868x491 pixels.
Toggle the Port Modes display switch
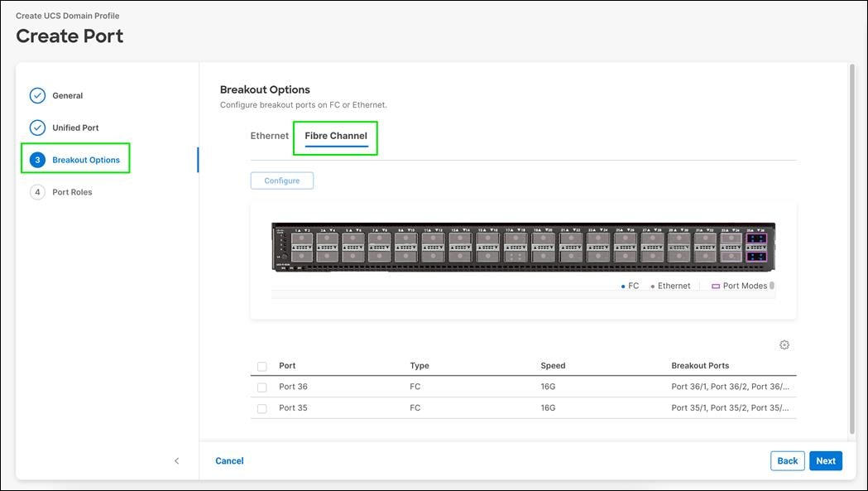772,286
